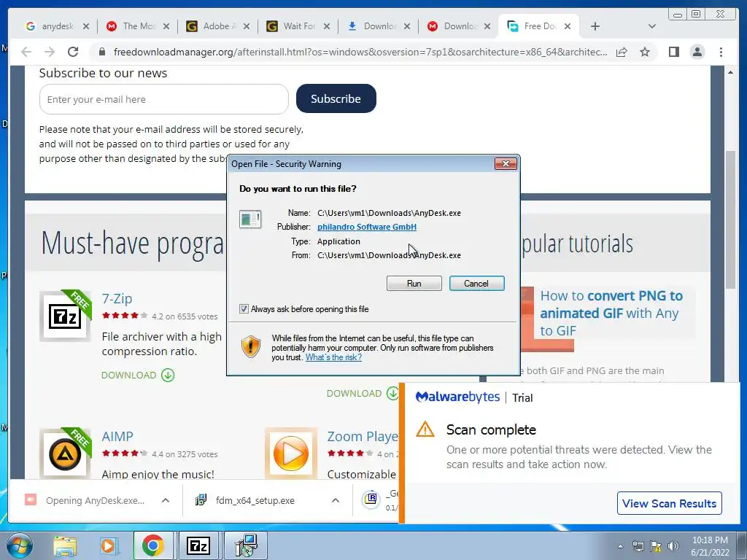747x560 pixels.
Task: Go back to the previous page
Action: pos(26,52)
